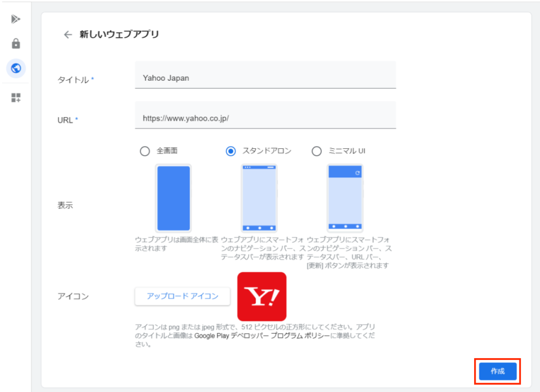540x392 pixels.
Task: Click the 表示 section label
Action: click(65, 206)
